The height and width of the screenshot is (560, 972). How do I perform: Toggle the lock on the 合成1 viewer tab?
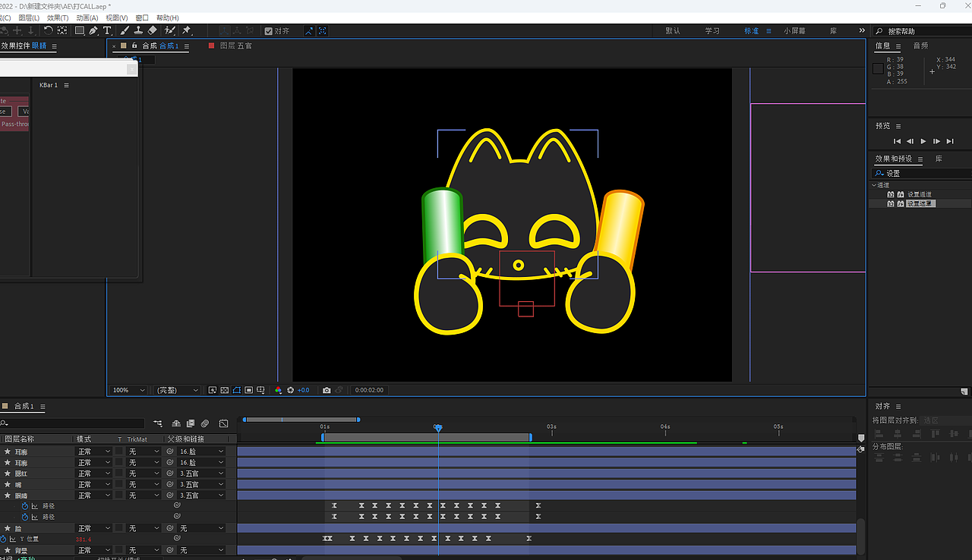click(x=134, y=46)
